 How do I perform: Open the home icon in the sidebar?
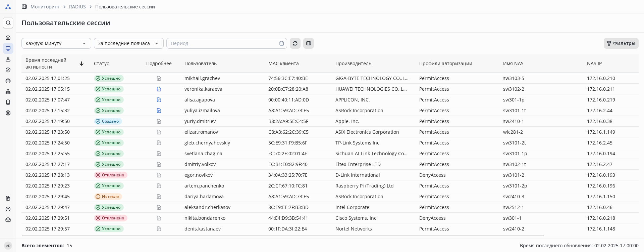(x=8, y=38)
